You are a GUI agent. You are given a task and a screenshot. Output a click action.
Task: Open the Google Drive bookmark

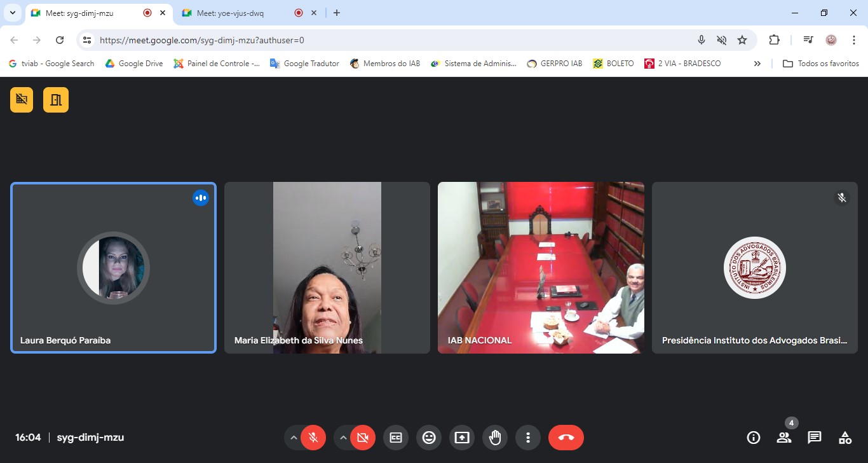134,64
